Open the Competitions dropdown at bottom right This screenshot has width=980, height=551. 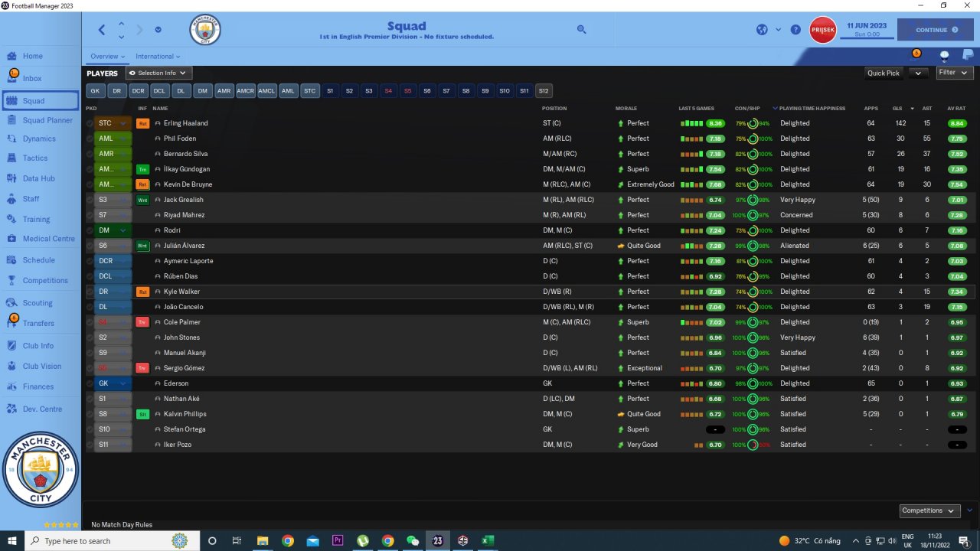pos(929,510)
